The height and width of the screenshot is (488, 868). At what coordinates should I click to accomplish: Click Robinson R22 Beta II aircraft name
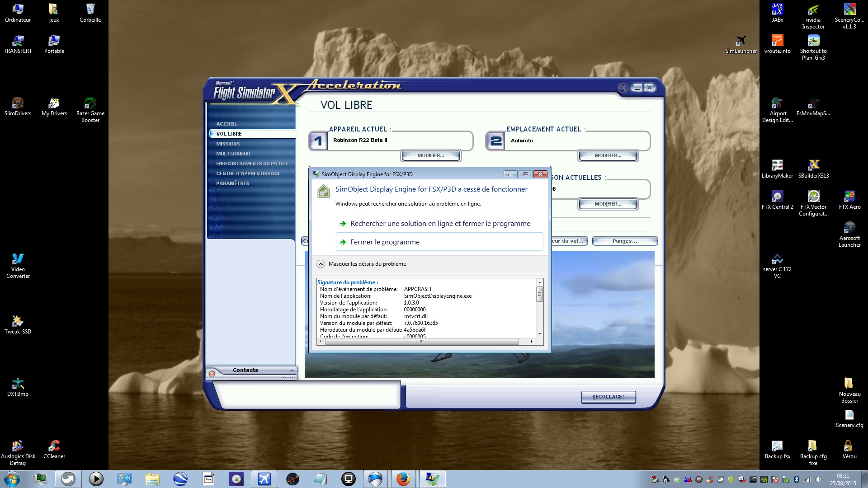point(360,140)
